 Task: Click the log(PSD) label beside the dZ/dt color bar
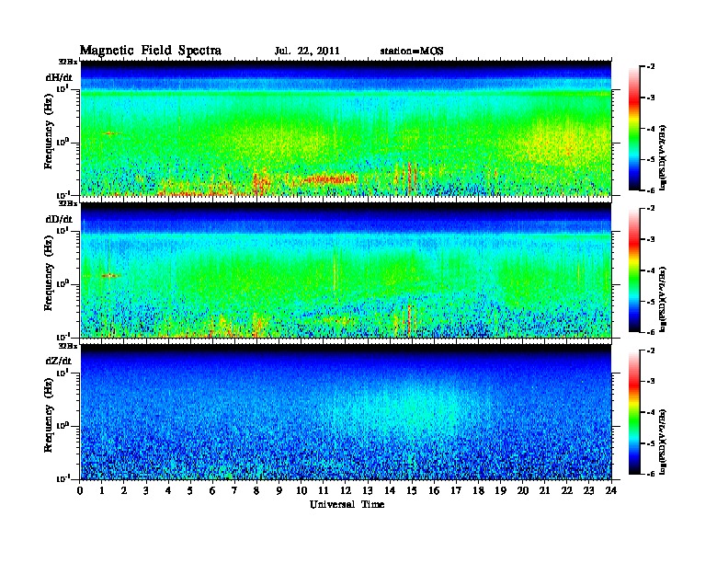pos(663,442)
